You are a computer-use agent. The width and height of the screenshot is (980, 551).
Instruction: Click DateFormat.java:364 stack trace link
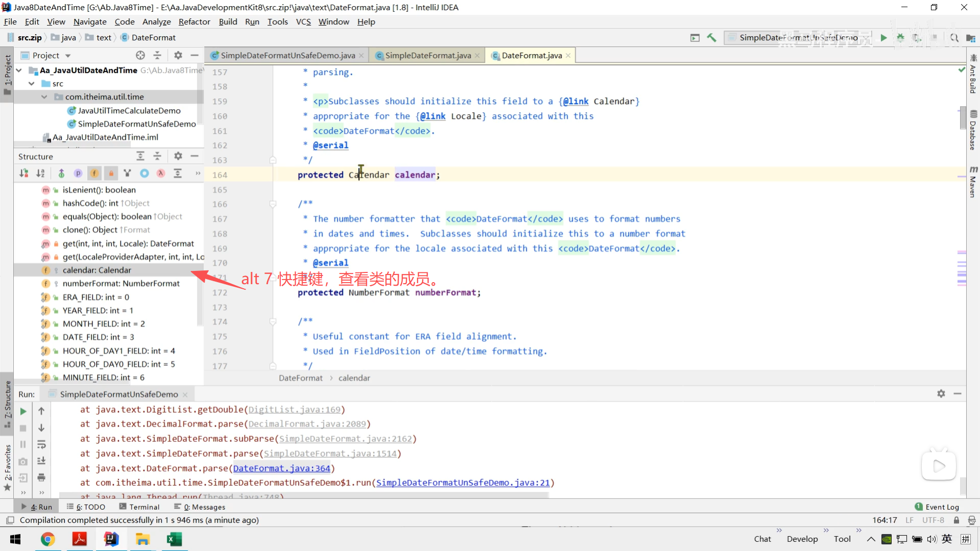(281, 468)
